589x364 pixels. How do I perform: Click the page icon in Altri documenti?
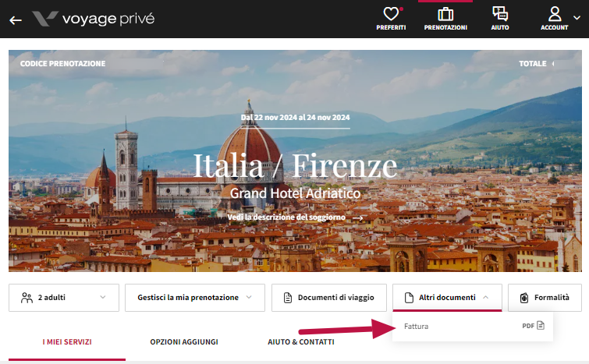409,298
